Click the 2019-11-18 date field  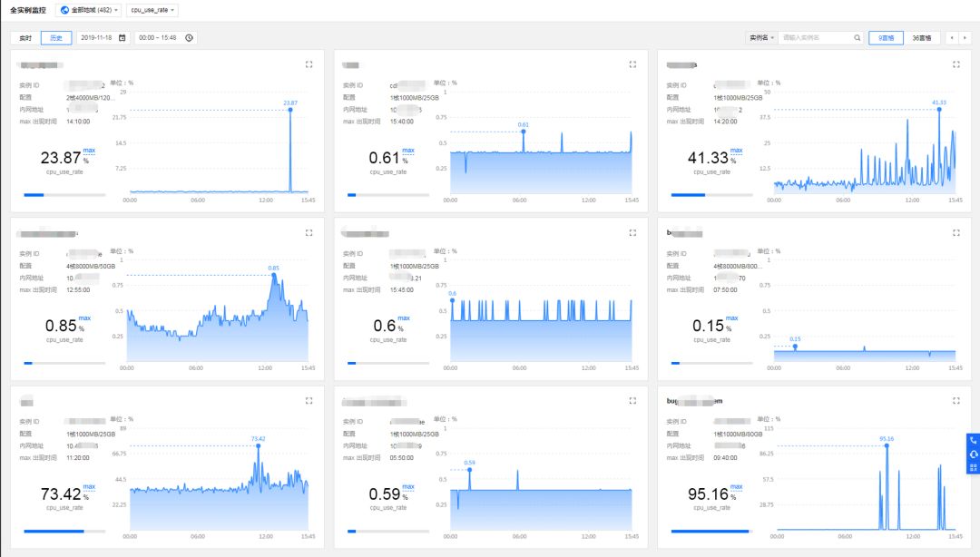103,37
